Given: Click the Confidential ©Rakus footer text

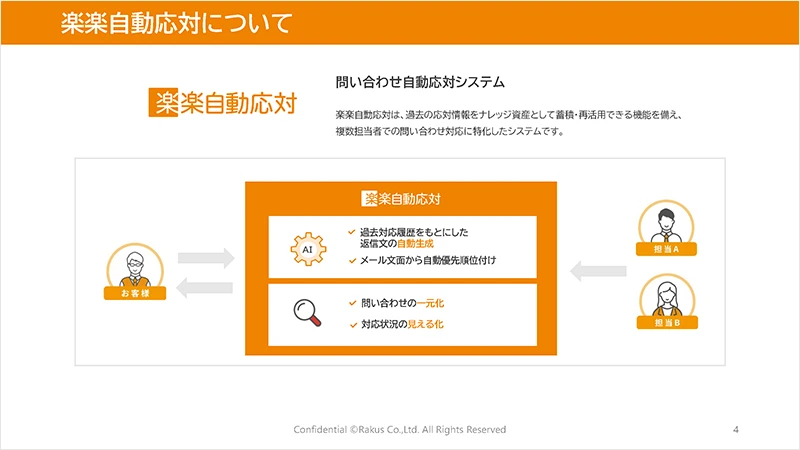Looking at the screenshot, I should (x=399, y=430).
